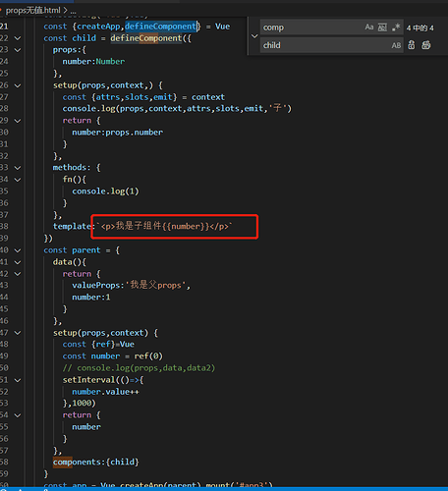Click the commented '// console.log(props,data,data2)' line
The image size is (448, 491).
[x=139, y=368]
